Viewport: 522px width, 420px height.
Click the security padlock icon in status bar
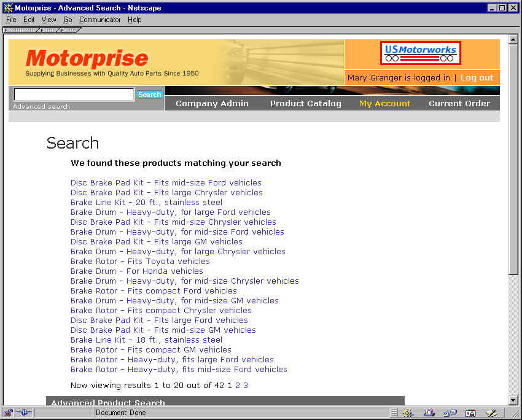click(x=9, y=413)
